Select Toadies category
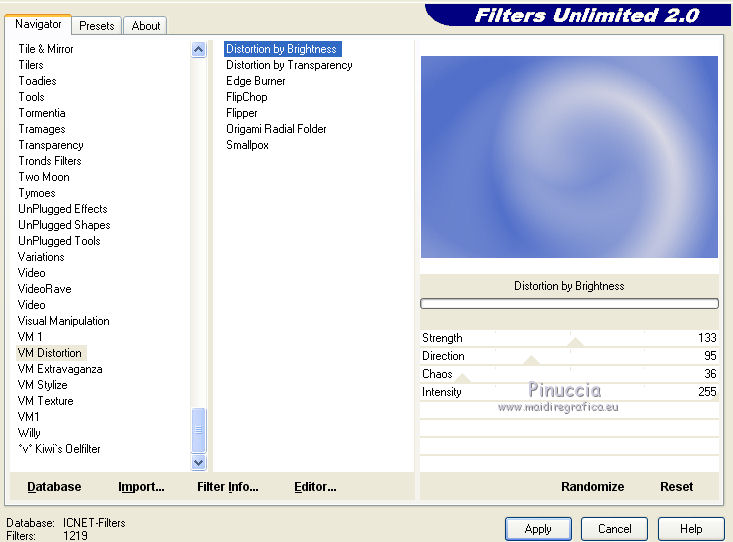Screen dimensions: 733x542 click(37, 81)
